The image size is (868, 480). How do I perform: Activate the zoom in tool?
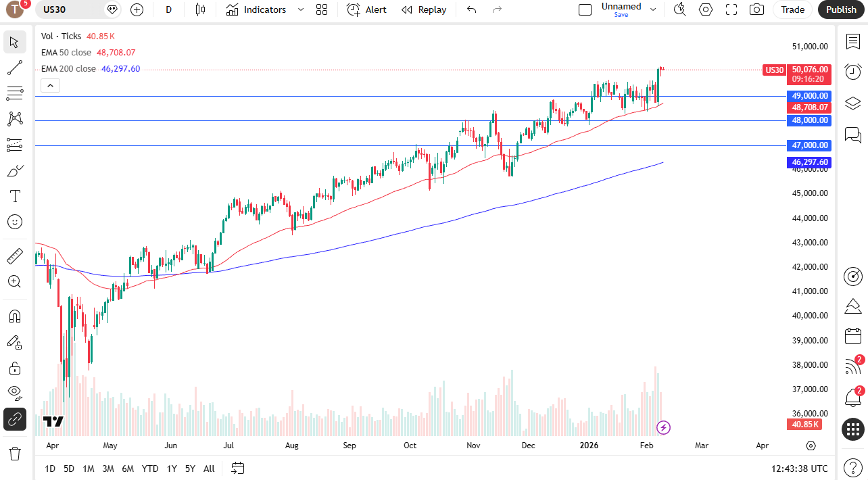click(x=15, y=282)
